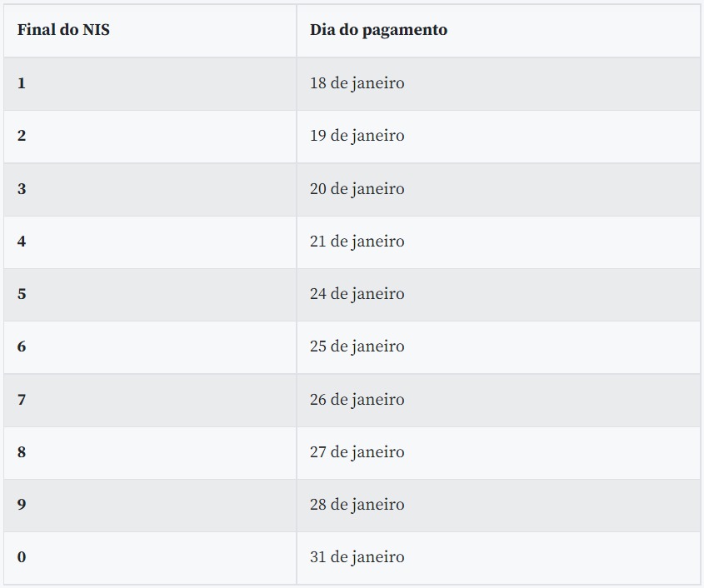Click the "19 de janeiro" date cell
This screenshot has height=588, width=704.
357,136
